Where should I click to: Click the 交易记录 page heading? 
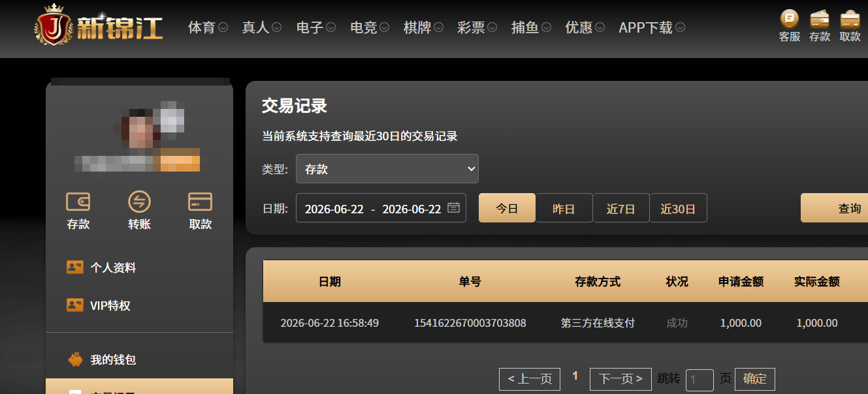(x=295, y=106)
